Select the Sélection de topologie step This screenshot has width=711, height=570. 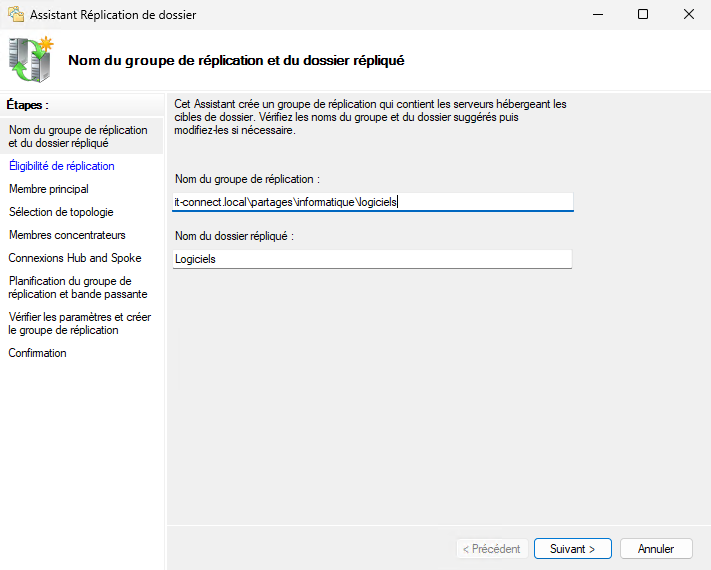(61, 212)
